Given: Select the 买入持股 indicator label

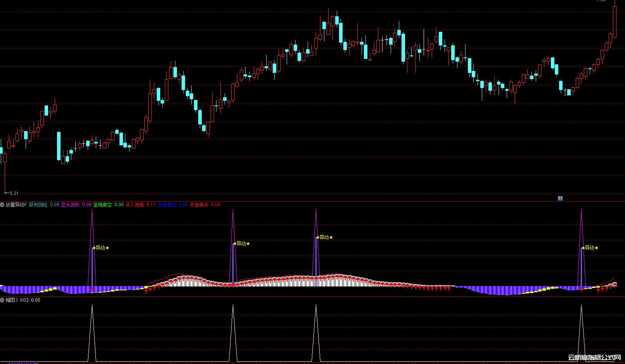Looking at the screenshot, I should click(x=135, y=205).
